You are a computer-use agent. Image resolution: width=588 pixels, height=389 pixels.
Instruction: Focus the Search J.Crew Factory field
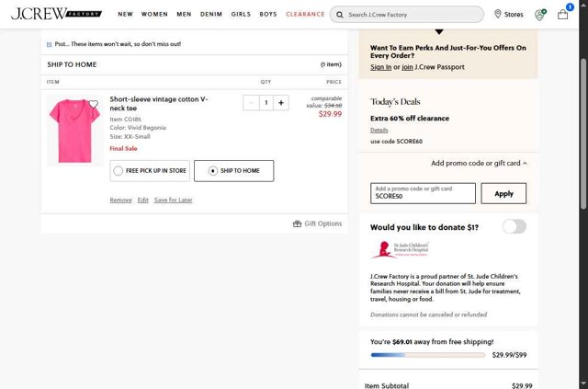pyautogui.click(x=407, y=15)
